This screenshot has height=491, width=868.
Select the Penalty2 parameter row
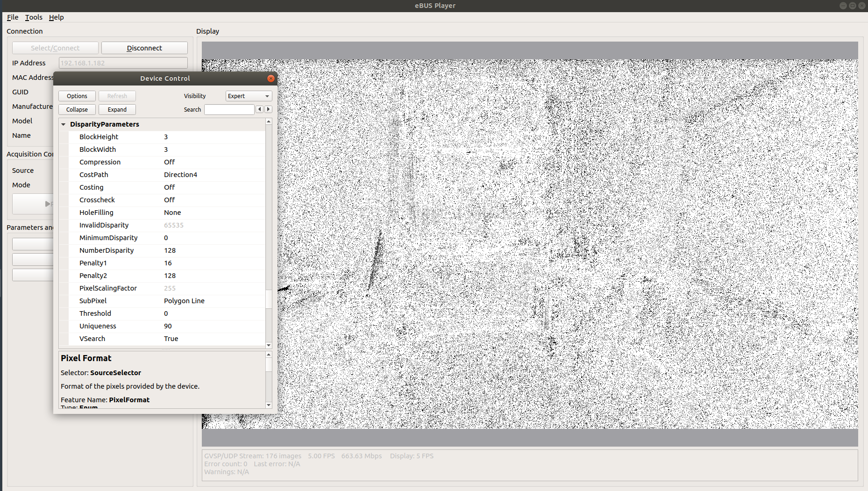[x=162, y=276]
